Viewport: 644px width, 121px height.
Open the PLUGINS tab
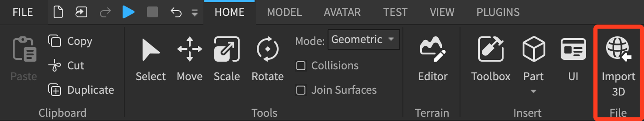[x=498, y=12]
